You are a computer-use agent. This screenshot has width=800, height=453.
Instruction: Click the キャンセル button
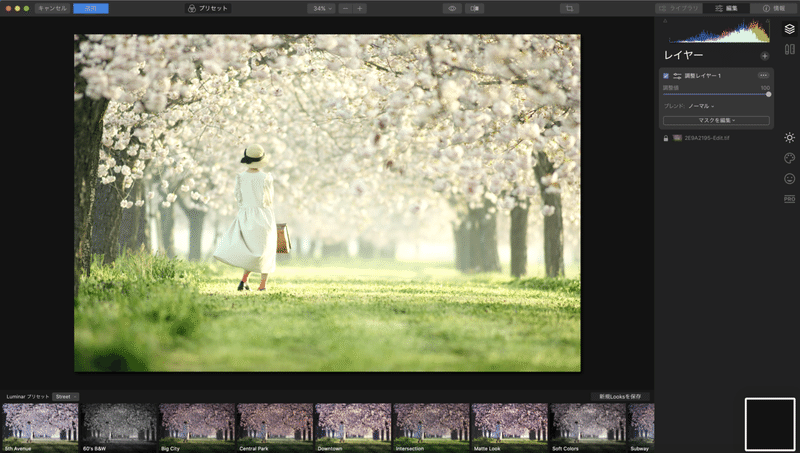(53, 8)
